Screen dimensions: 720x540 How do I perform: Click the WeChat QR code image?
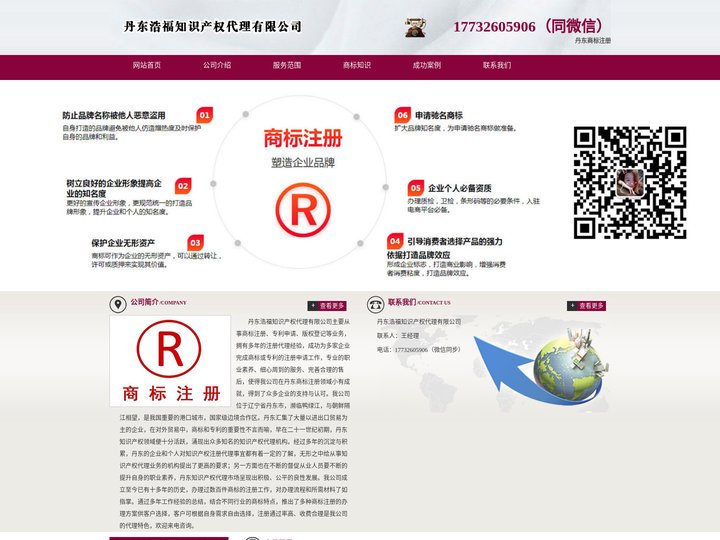coord(630,182)
